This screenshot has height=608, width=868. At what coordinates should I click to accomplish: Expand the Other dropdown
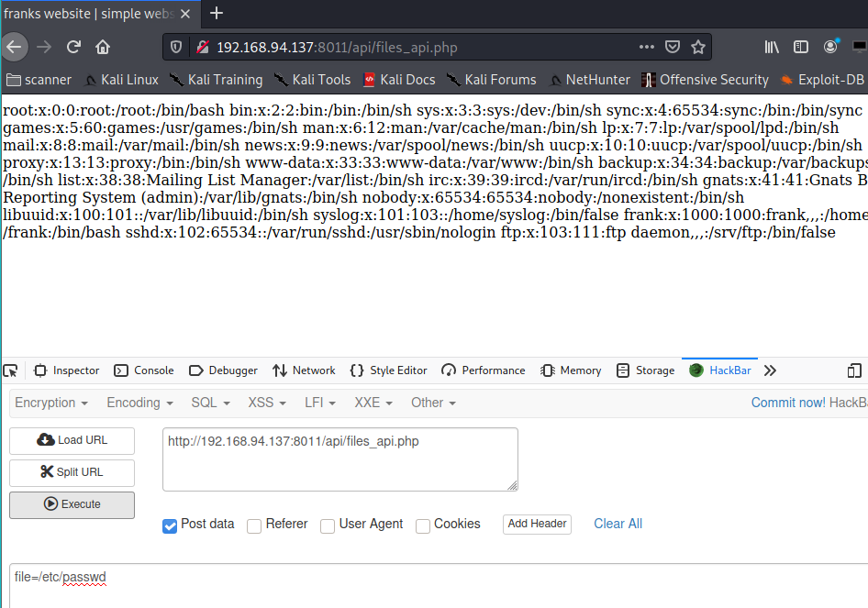tap(433, 403)
